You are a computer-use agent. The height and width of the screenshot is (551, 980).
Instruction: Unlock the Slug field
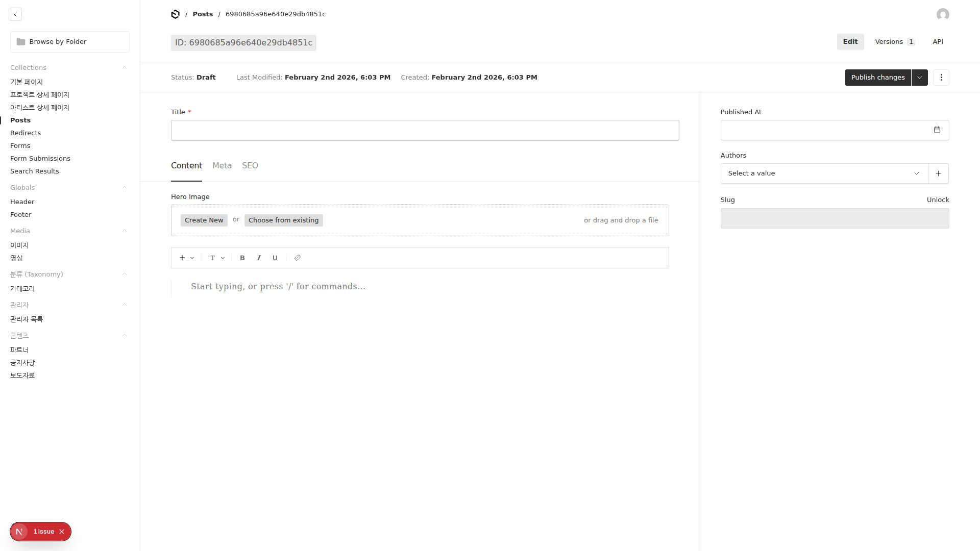tap(938, 200)
